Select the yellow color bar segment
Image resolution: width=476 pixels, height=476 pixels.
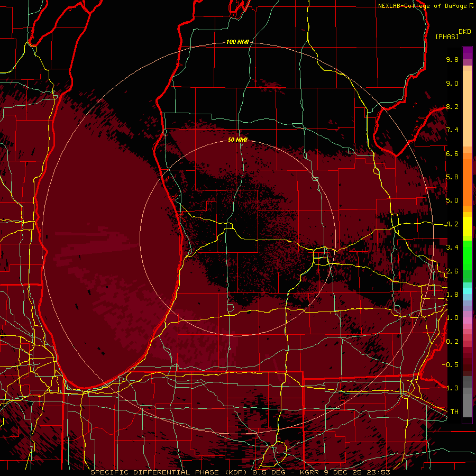click(467, 226)
